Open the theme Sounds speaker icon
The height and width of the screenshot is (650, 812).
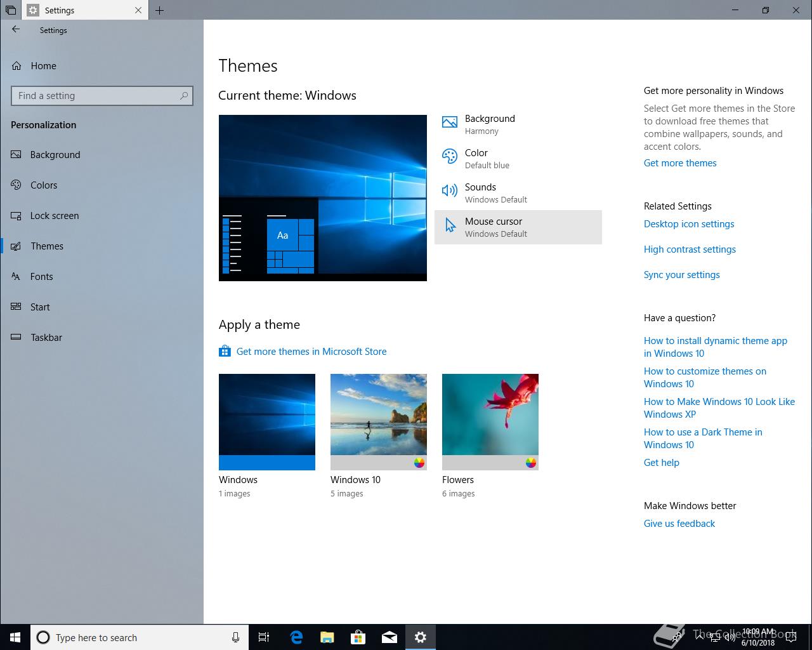click(450, 191)
